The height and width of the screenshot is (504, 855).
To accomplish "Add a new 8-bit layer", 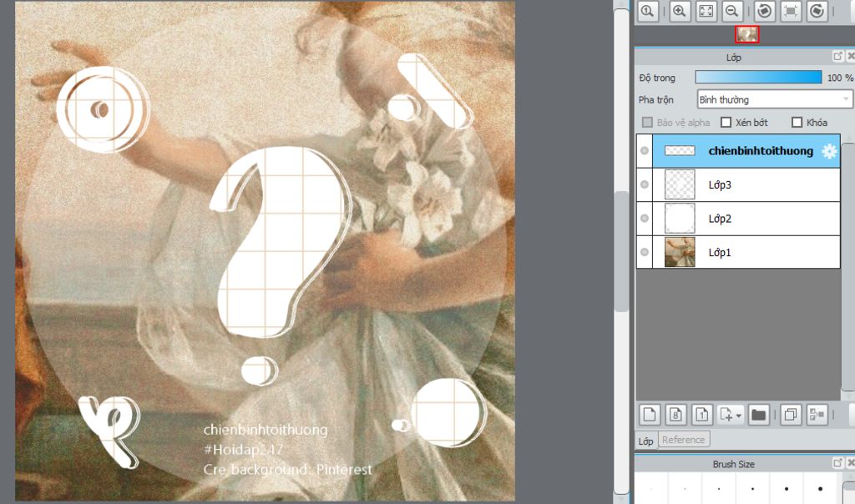I will 675,416.
